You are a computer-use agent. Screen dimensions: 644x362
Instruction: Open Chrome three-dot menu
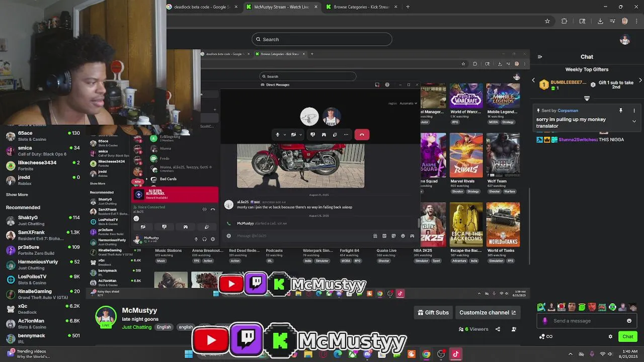point(636,21)
